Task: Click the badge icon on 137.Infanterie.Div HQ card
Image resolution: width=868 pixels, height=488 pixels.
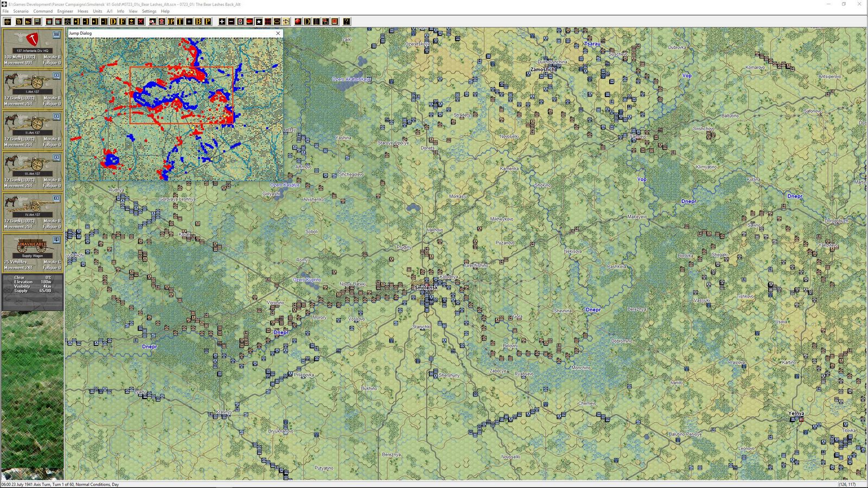Action: (56, 35)
